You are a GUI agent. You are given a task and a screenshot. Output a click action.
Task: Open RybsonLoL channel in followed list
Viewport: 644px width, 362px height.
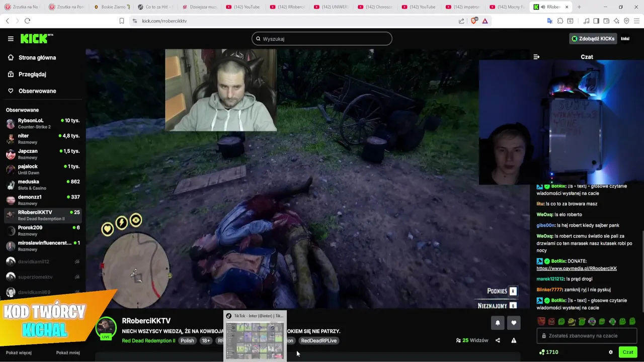coord(43,124)
